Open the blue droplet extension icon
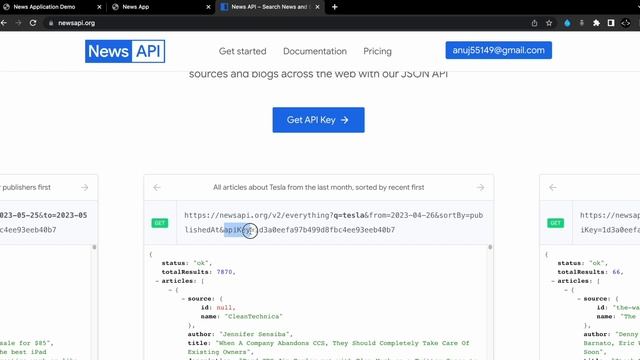 (567, 23)
